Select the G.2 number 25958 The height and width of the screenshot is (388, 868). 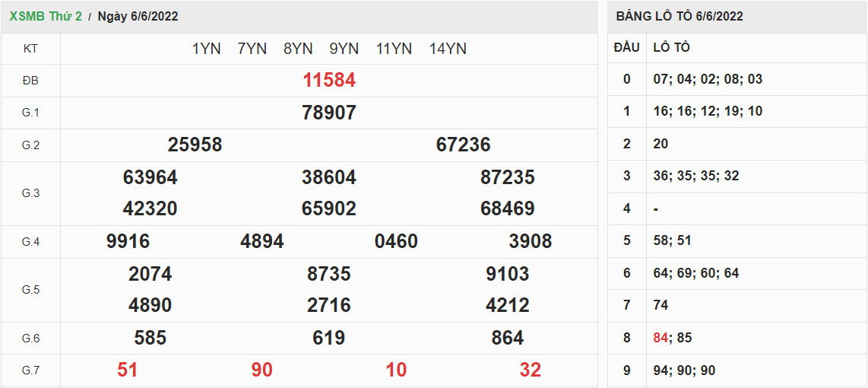point(195,145)
